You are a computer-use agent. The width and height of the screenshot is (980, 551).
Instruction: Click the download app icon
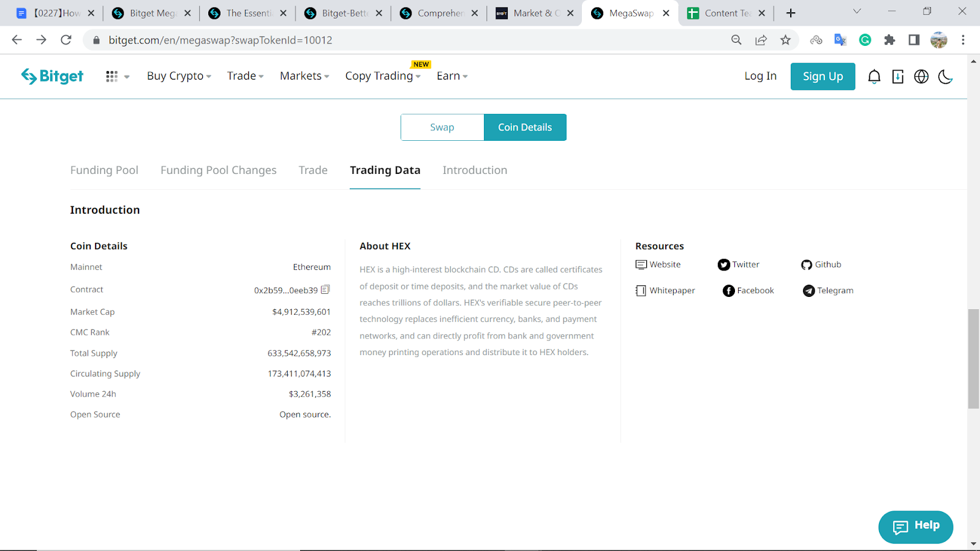[898, 77]
